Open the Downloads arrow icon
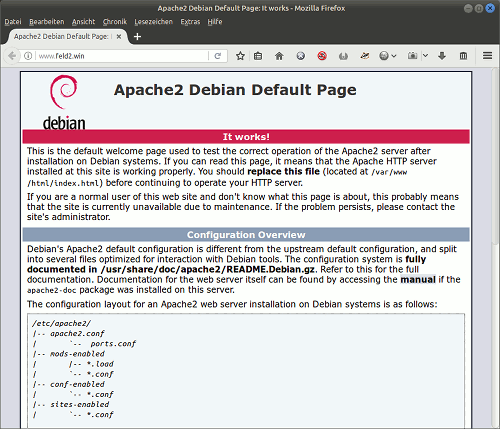The image size is (500, 429). [442, 56]
